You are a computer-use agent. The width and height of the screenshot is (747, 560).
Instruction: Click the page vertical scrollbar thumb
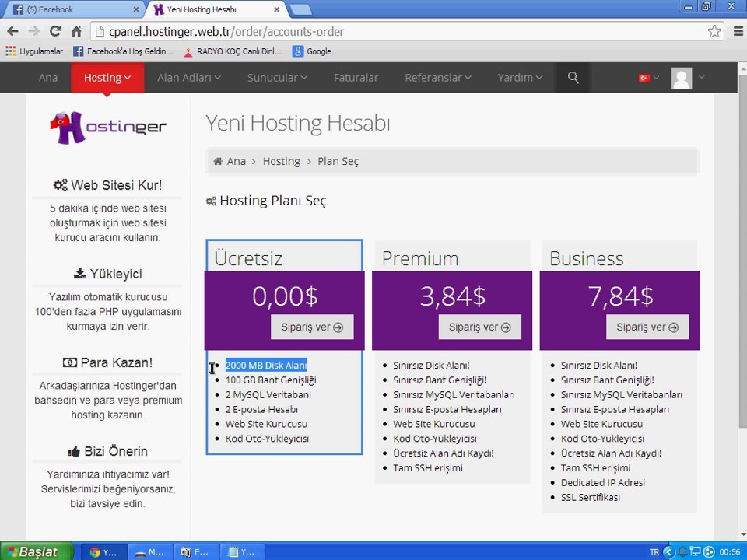click(742, 250)
